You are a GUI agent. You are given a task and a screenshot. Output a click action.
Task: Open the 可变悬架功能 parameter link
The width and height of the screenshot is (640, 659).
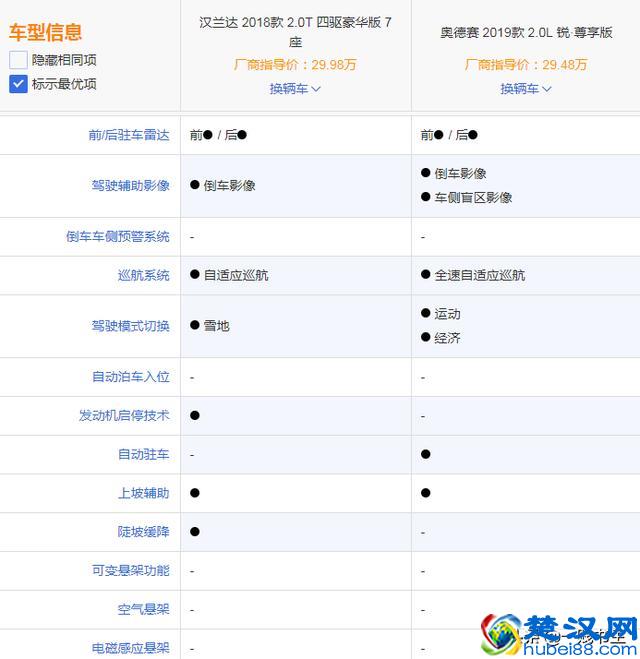pos(131,570)
